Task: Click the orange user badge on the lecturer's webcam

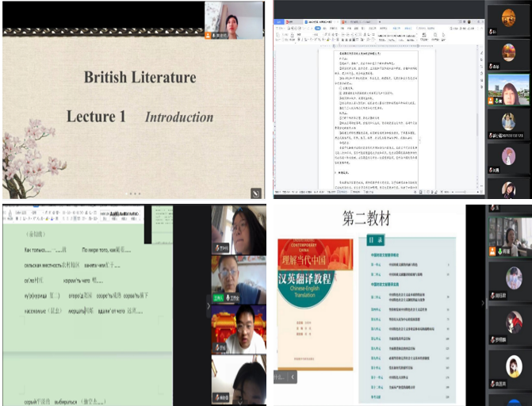Action: click(x=209, y=36)
